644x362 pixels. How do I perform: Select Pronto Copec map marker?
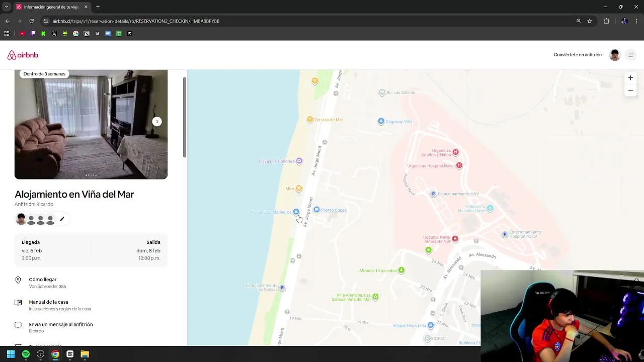pos(316,210)
